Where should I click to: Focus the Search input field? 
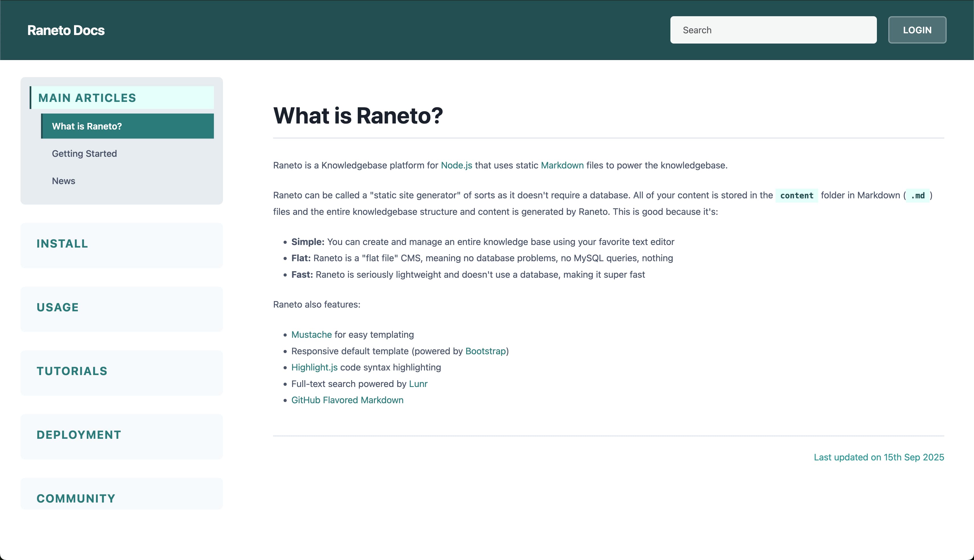point(773,30)
